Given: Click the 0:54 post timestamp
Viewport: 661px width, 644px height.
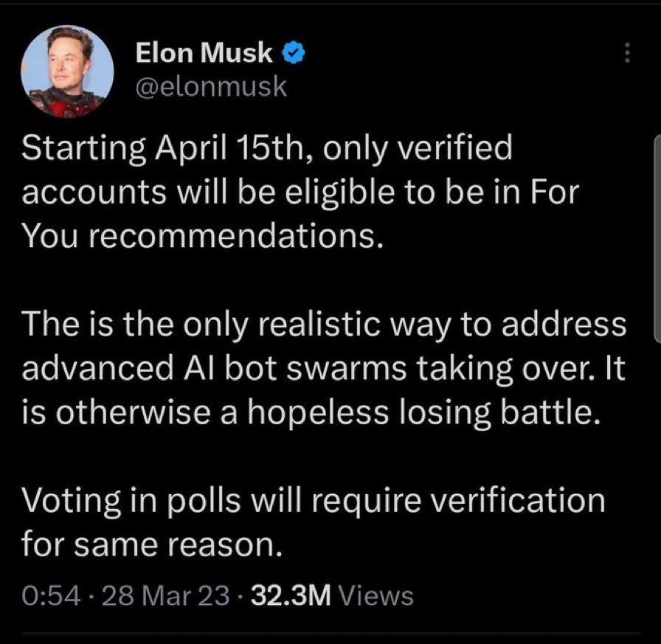Looking at the screenshot, I should point(50,595).
